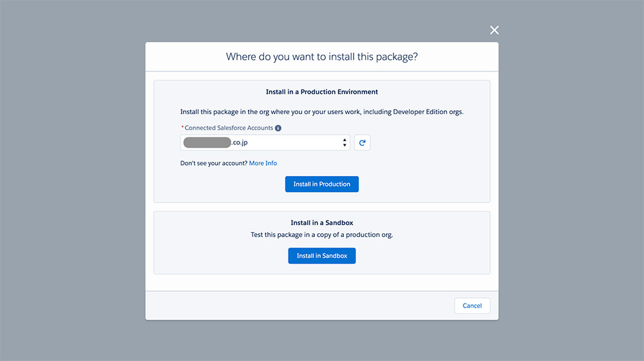Click the red required asterisk marker
The width and height of the screenshot is (644, 361).
(x=182, y=127)
